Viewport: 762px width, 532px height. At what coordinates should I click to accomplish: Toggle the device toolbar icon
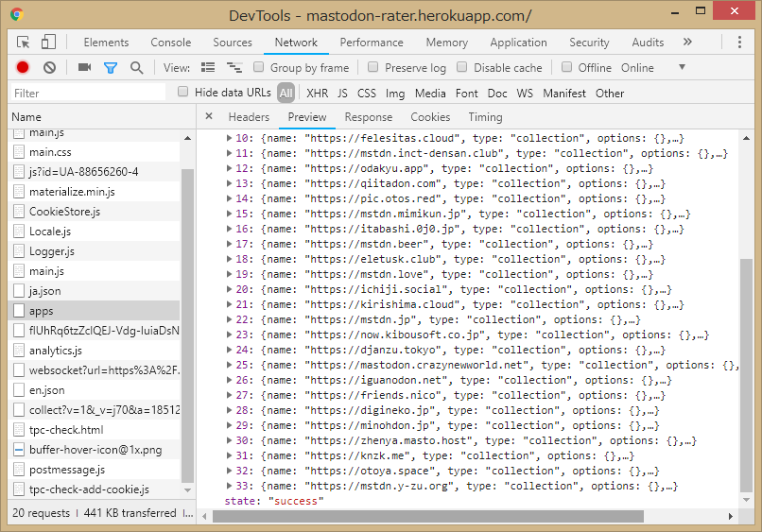pos(48,43)
